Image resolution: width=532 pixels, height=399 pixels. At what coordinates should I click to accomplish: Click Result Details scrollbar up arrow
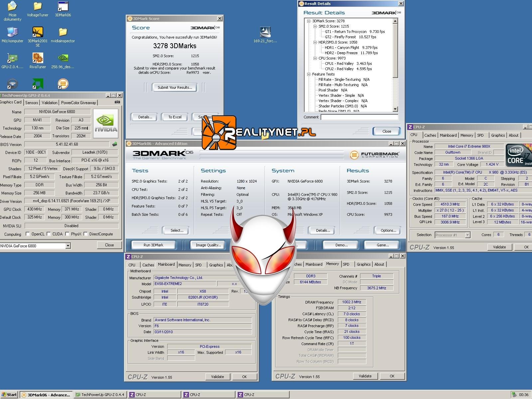395,21
